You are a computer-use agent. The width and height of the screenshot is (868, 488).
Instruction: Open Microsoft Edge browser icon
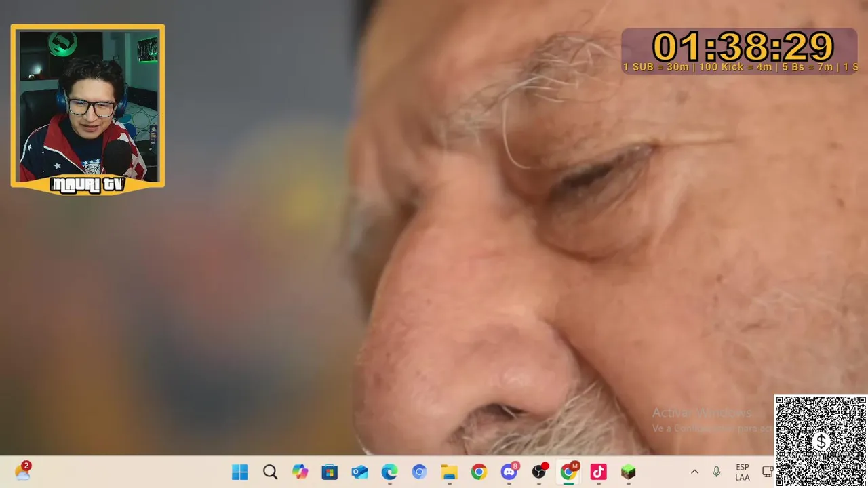(389, 472)
